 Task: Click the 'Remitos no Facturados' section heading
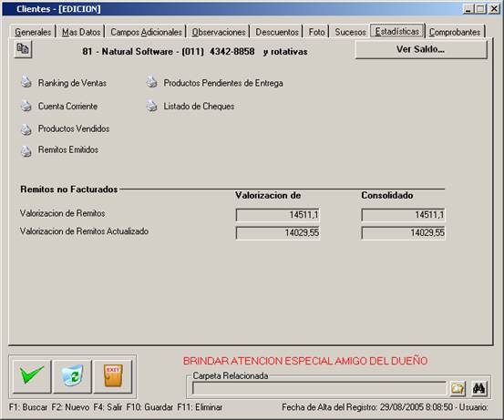coord(68,190)
